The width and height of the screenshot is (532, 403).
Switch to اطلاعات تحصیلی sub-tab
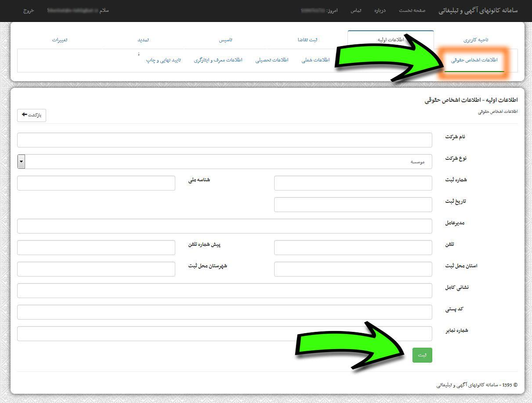(272, 60)
